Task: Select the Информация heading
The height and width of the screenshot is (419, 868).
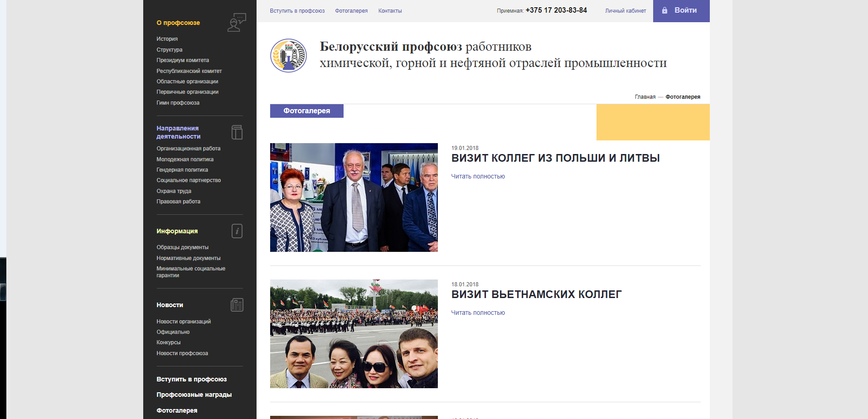Action: (177, 231)
